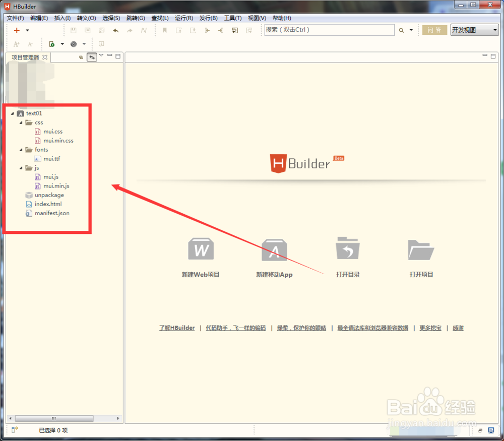Click the Save All icon
Screen dimensions: 504x441
click(x=102, y=30)
